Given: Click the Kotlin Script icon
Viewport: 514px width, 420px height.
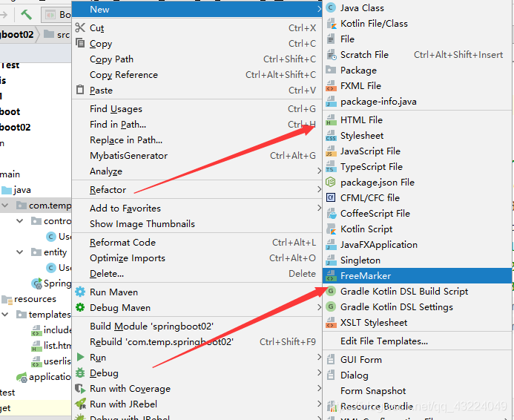Looking at the screenshot, I should [x=331, y=229].
